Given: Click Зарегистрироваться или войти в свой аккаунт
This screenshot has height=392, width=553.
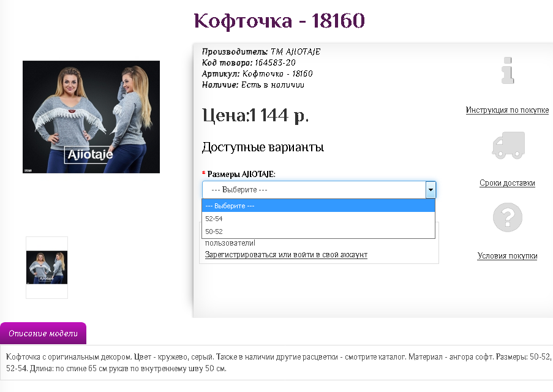Looking at the screenshot, I should click(x=286, y=255).
